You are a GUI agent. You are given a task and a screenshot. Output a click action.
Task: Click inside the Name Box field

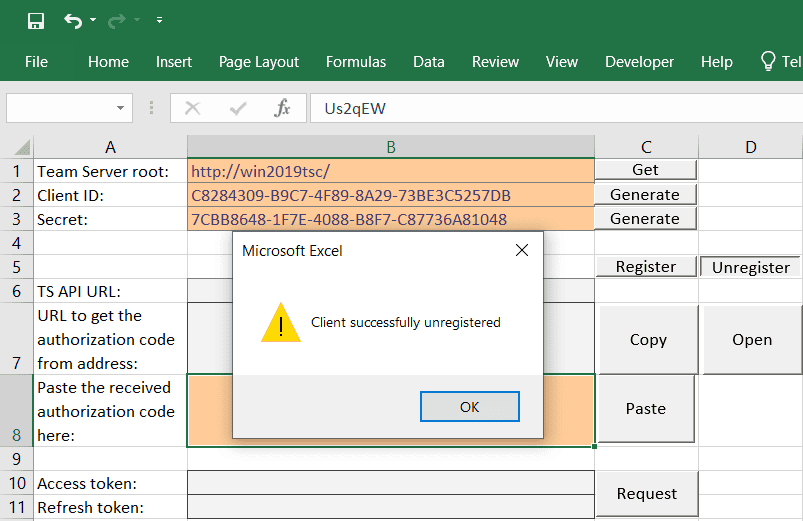pos(60,108)
